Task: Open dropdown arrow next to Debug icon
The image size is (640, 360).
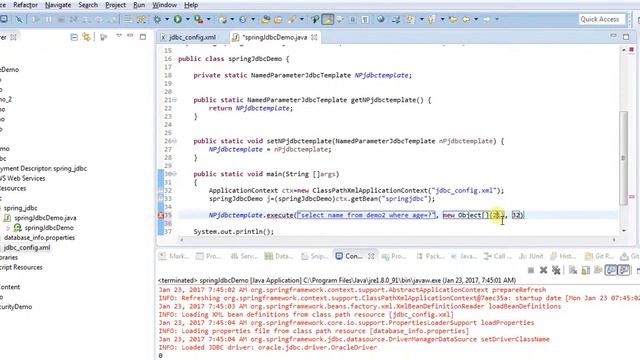Action: tap(167, 19)
